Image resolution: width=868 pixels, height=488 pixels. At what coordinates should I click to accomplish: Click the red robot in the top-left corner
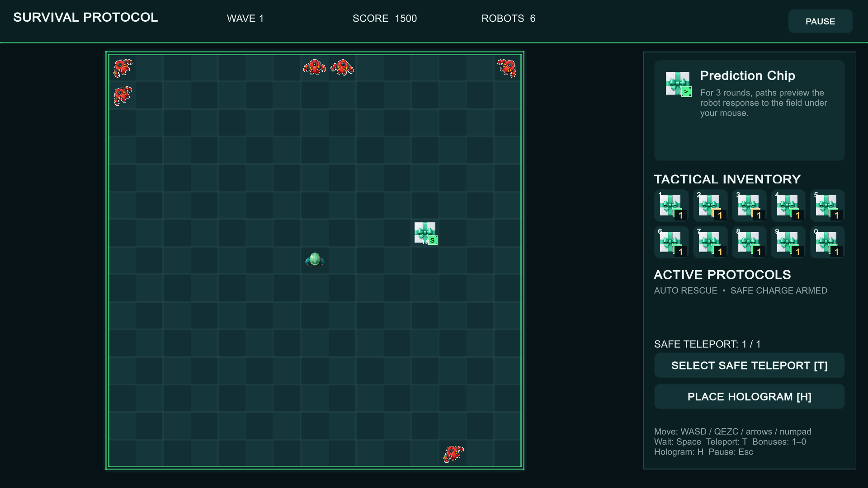(x=123, y=68)
